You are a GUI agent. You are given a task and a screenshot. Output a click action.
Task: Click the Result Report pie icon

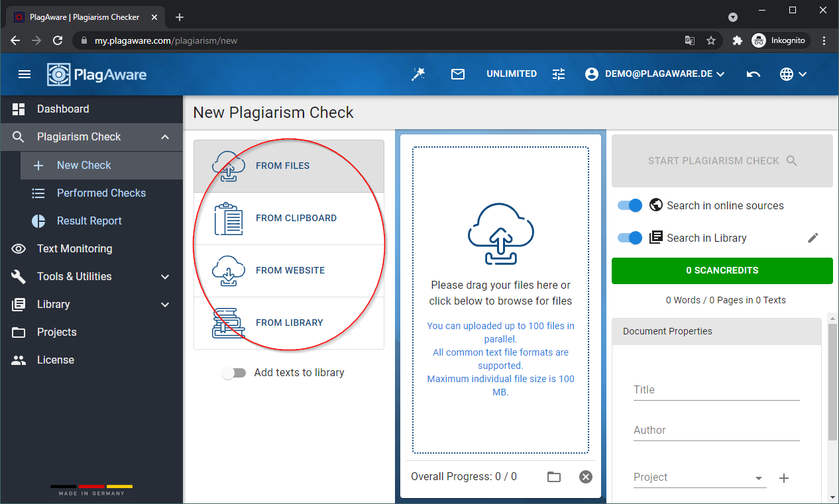coord(38,221)
